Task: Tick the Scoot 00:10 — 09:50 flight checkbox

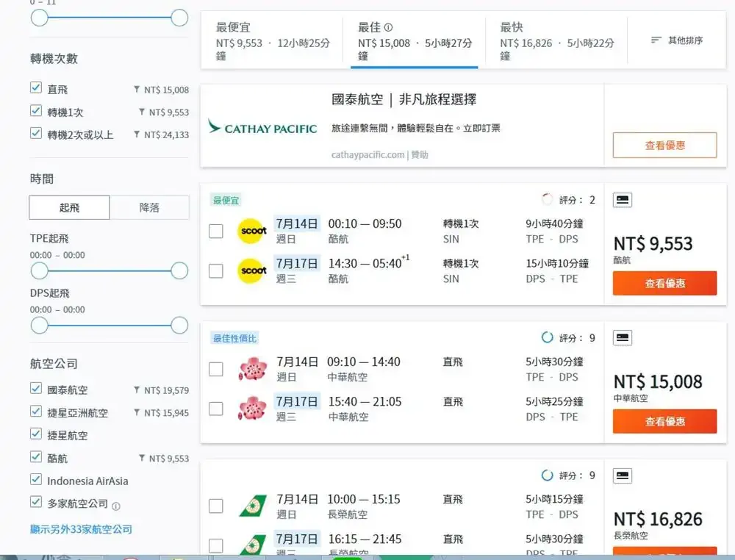Action: [x=215, y=231]
